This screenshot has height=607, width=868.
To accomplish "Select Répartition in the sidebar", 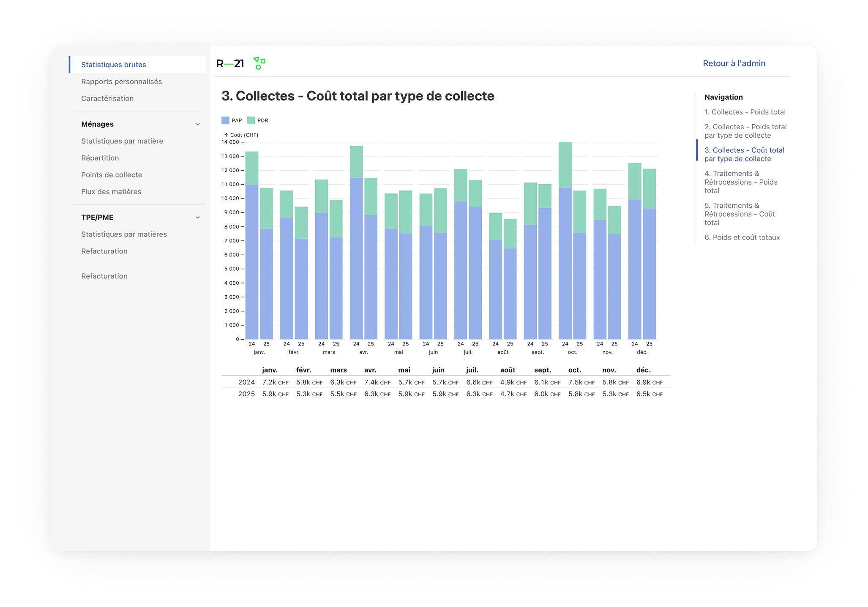I will 100,158.
